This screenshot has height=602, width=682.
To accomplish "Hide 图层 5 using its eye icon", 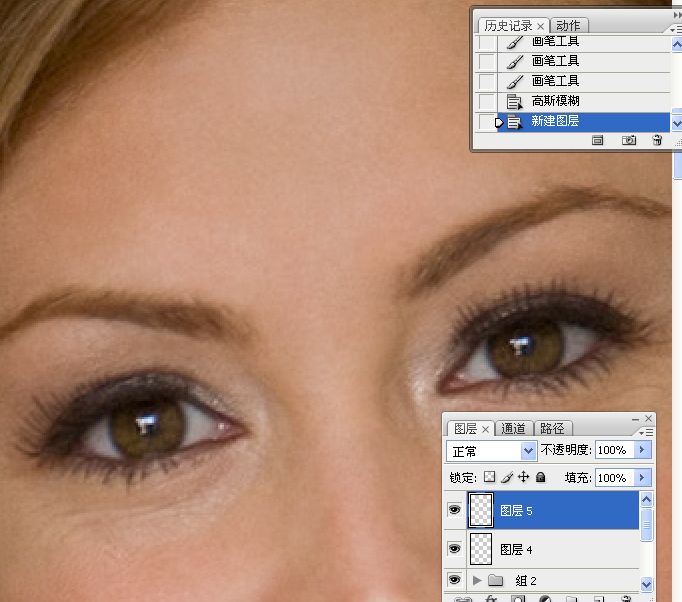I will tap(455, 509).
